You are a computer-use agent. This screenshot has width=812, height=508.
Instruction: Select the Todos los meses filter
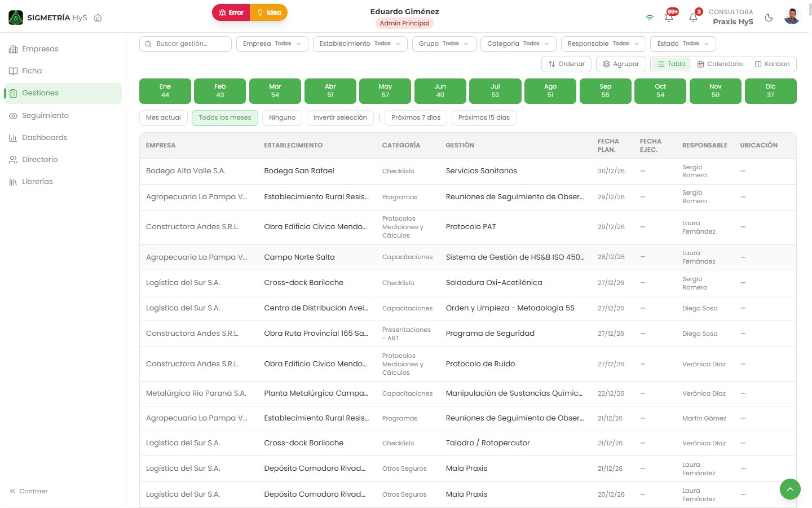(225, 118)
